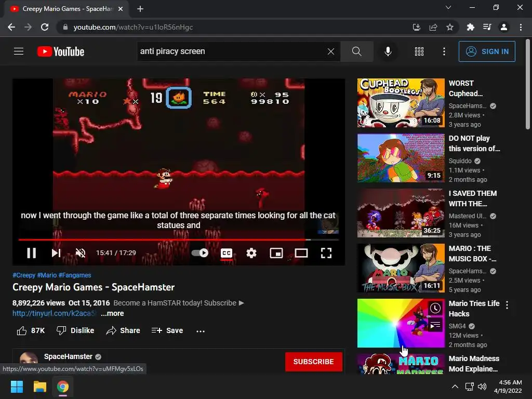This screenshot has width=532, height=399.
Task: Open SpaceHamster channel name
Action: [68, 356]
